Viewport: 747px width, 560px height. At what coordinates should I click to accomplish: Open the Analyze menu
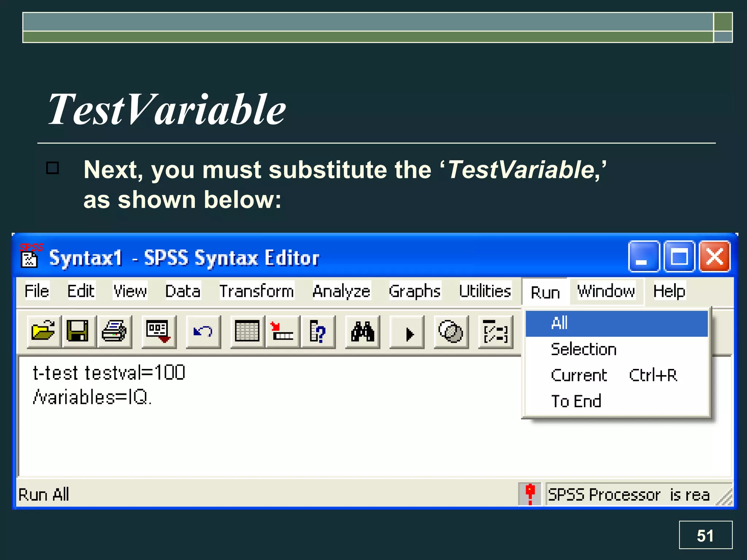[x=341, y=291]
